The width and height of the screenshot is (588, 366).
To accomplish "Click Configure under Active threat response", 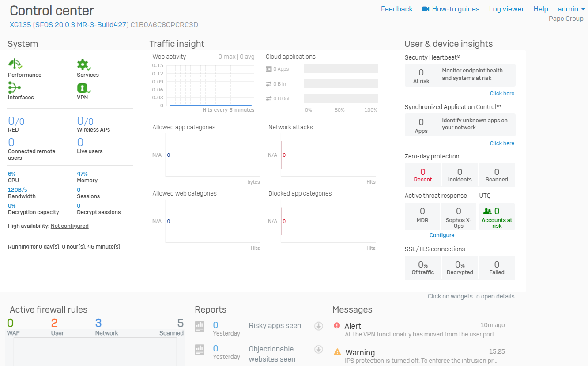I will 441,235.
